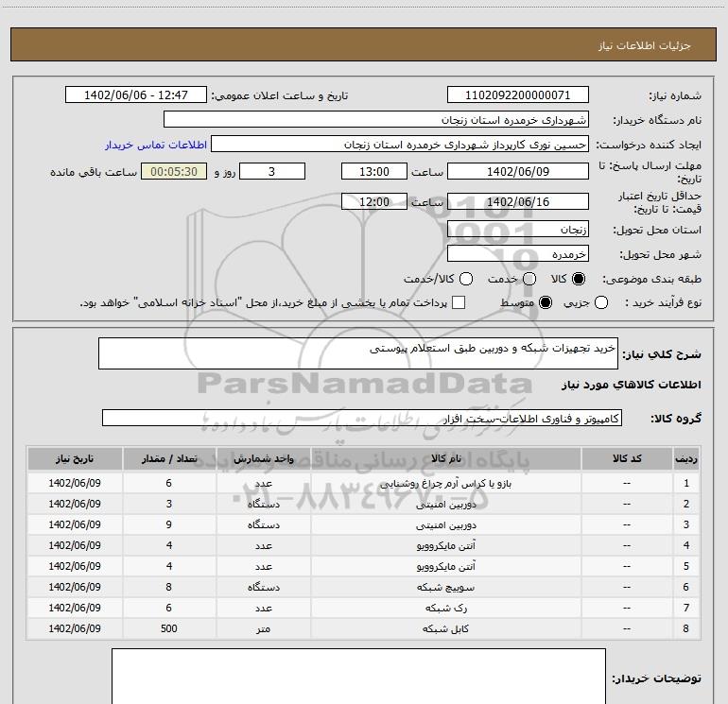Open the اطلاعات تماس خریدار link
Image resolution: width=728 pixels, height=704 pixels.
coord(156,145)
